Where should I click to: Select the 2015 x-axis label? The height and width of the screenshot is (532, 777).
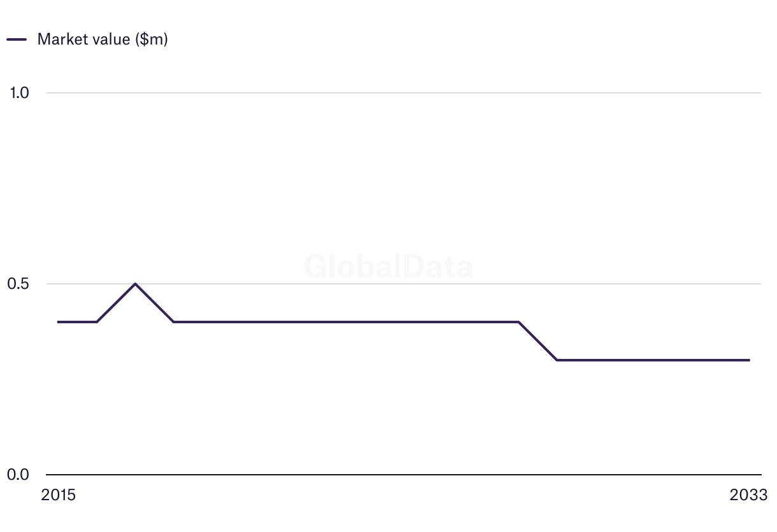coord(58,495)
